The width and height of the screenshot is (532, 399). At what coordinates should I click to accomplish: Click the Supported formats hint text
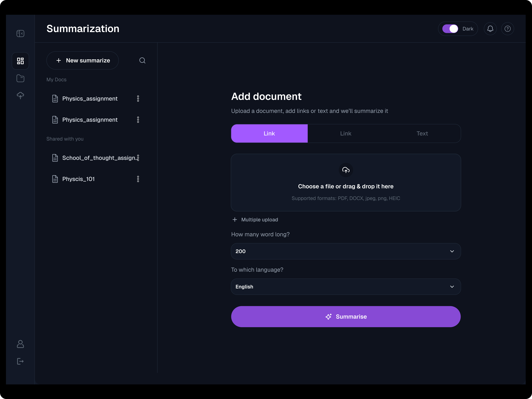(x=346, y=198)
